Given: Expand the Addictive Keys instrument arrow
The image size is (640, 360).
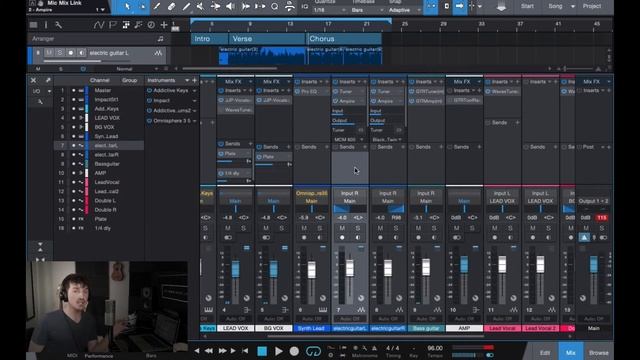Looking at the screenshot, I should click(195, 91).
